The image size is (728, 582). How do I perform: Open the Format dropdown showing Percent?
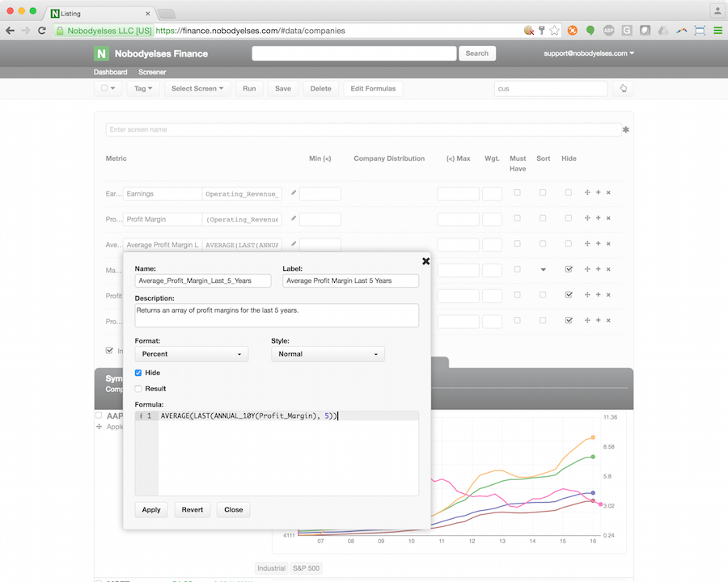pos(192,354)
